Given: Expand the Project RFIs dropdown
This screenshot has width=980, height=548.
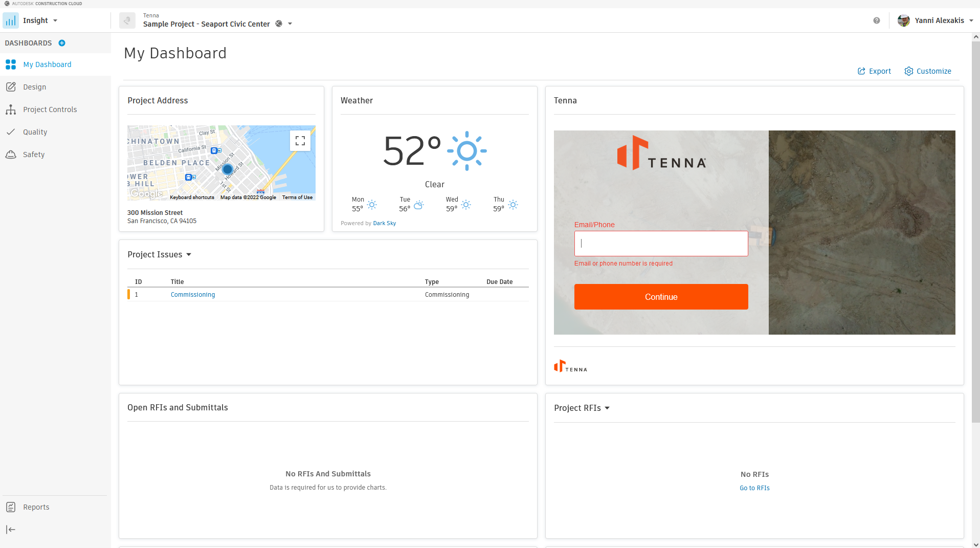Looking at the screenshot, I should click(607, 408).
